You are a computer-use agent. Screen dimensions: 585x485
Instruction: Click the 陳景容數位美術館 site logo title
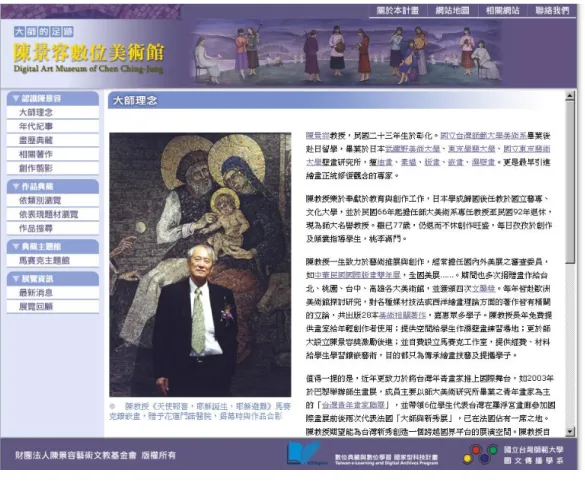(88, 52)
